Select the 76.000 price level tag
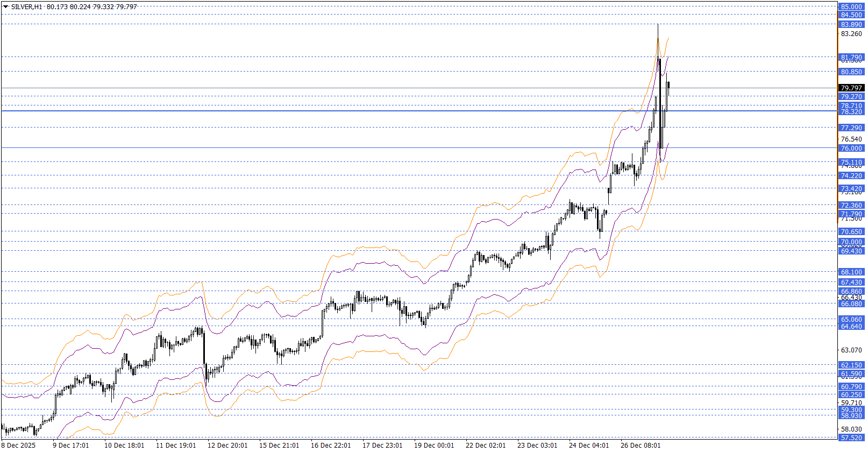Screen dimensions: 868x452 pyautogui.click(x=851, y=148)
